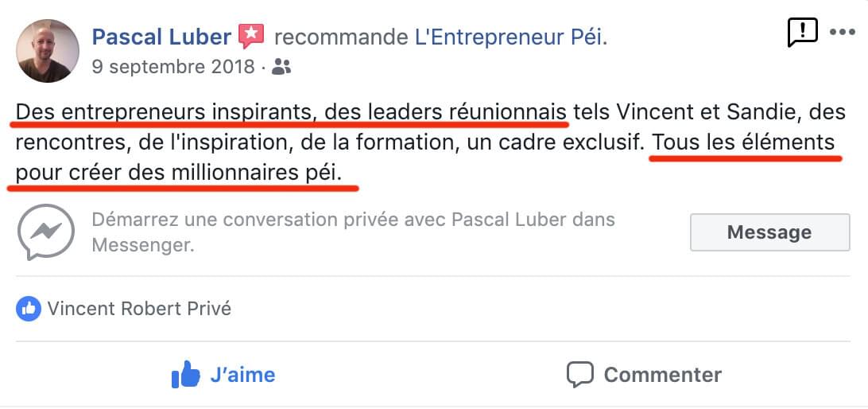The height and width of the screenshot is (409, 868).
Task: Click the J'aime thumbs-up icon
Action: coord(186,374)
